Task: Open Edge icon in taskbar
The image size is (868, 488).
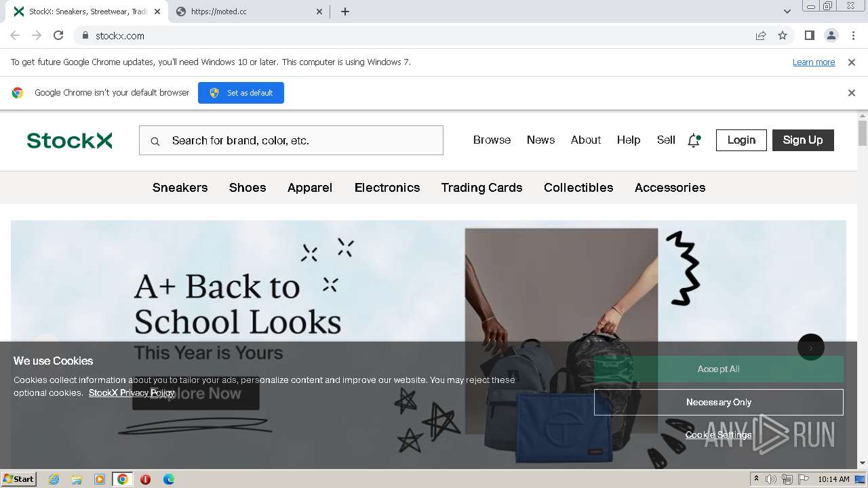Action: (168, 479)
